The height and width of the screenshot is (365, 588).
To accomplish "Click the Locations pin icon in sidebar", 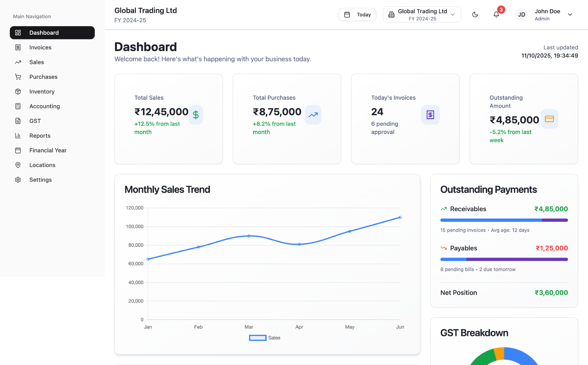I will click(x=18, y=165).
